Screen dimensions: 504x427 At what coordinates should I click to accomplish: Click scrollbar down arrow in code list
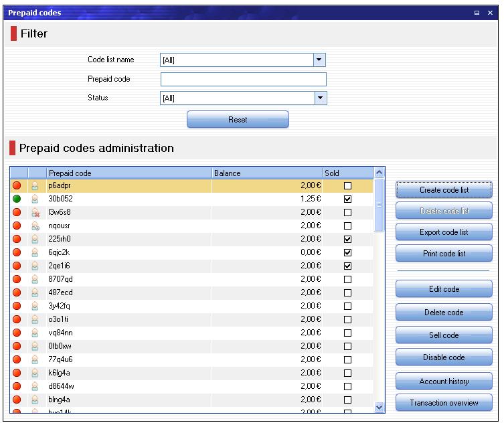coord(380,408)
